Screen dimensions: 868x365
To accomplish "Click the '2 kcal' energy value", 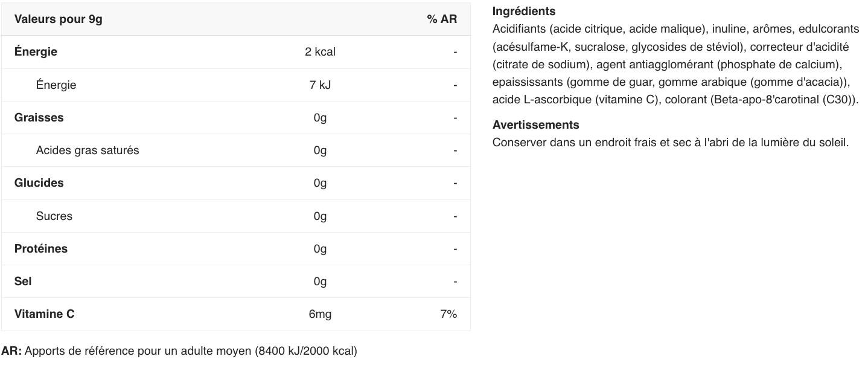I will pos(320,52).
